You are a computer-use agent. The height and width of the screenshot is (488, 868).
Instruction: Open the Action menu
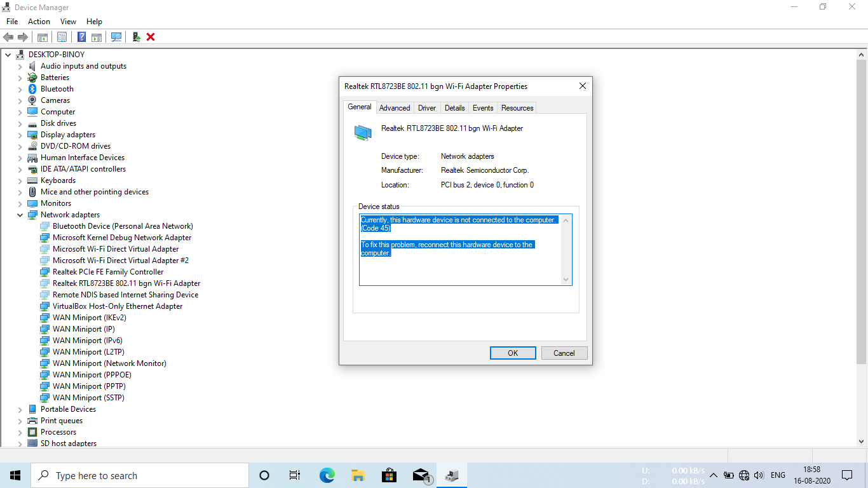[x=39, y=22]
